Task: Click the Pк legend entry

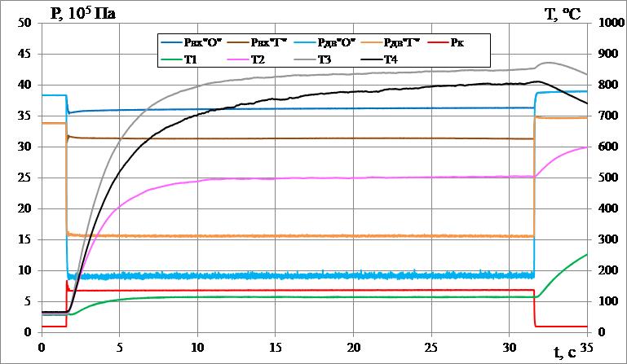Action: (457, 41)
